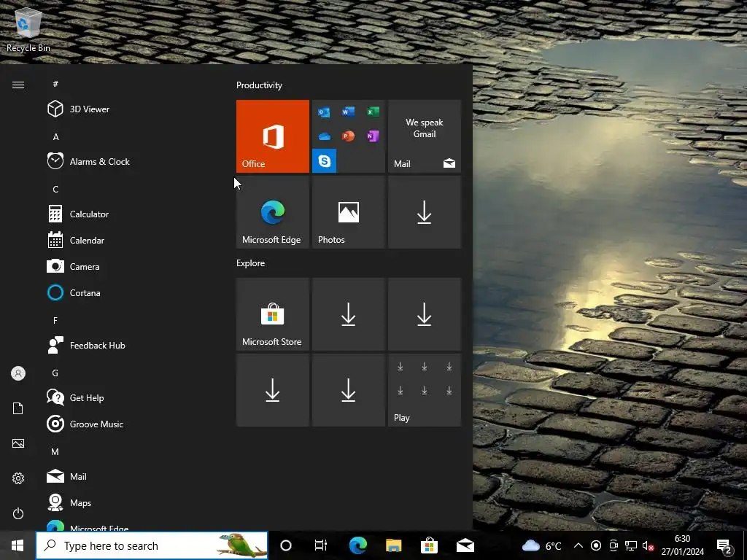Expand the Start menu hamburger navigation
747x560 pixels.
tap(18, 85)
